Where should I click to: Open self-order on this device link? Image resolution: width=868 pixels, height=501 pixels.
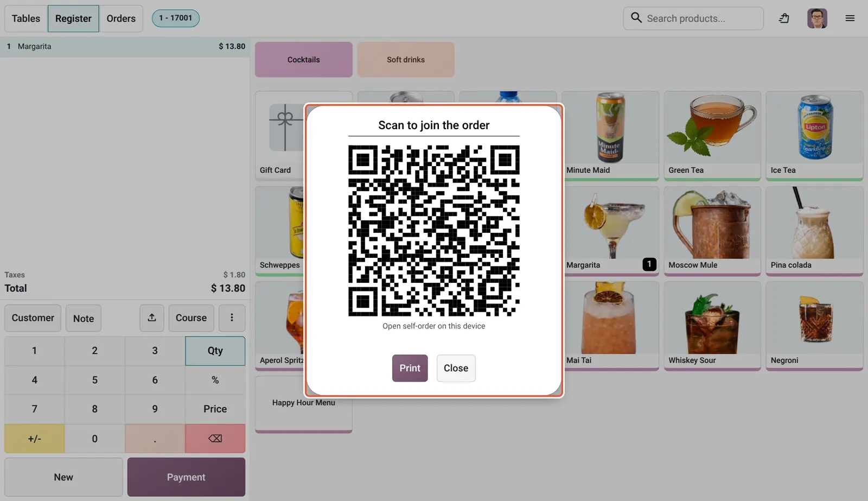[434, 326]
